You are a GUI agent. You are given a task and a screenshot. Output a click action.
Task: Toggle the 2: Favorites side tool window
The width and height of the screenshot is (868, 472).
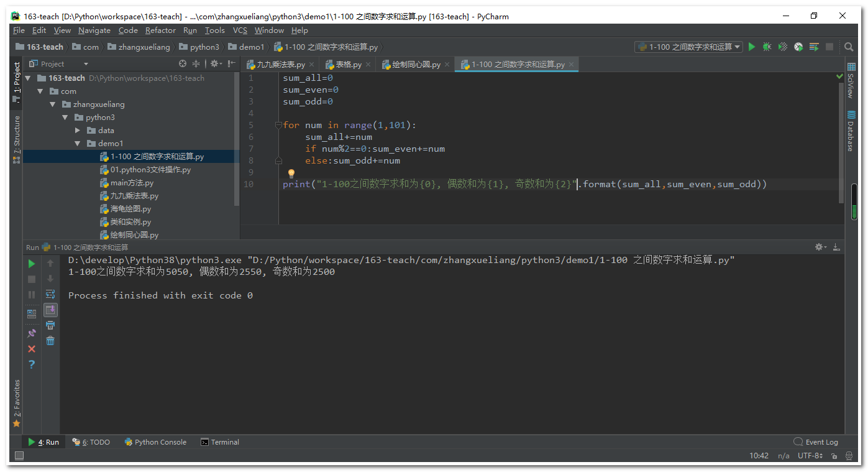(x=17, y=403)
